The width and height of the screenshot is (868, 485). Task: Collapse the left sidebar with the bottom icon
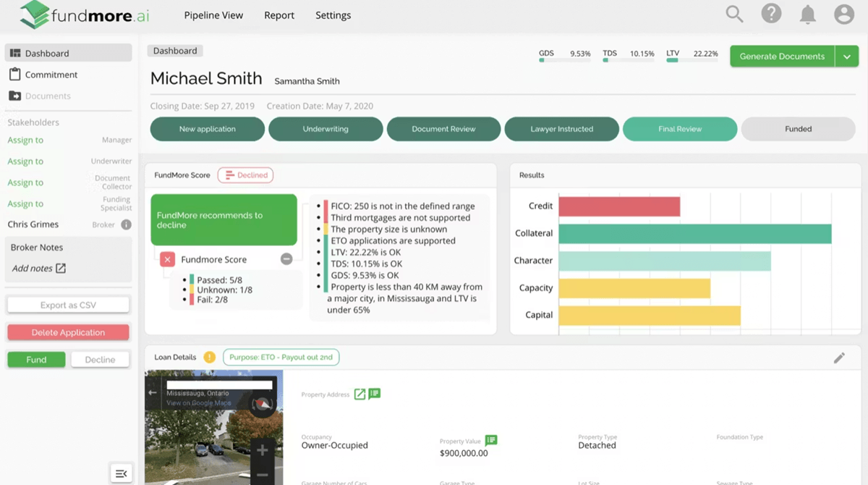[x=120, y=473]
